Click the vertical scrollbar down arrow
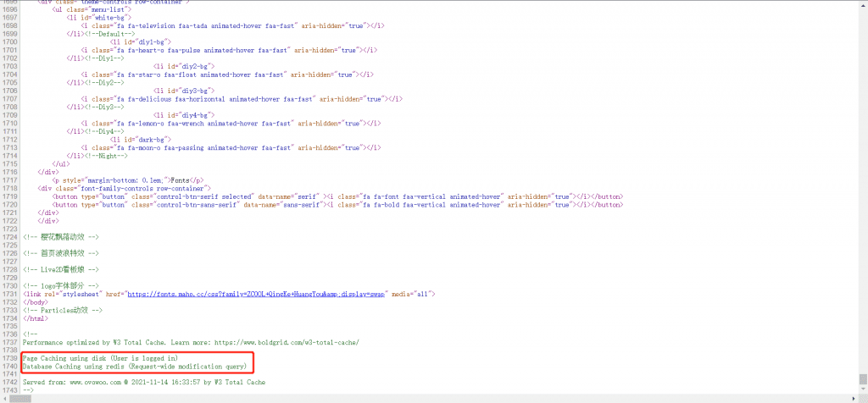Screen dimensions: 868x403 pyautogui.click(x=863, y=390)
